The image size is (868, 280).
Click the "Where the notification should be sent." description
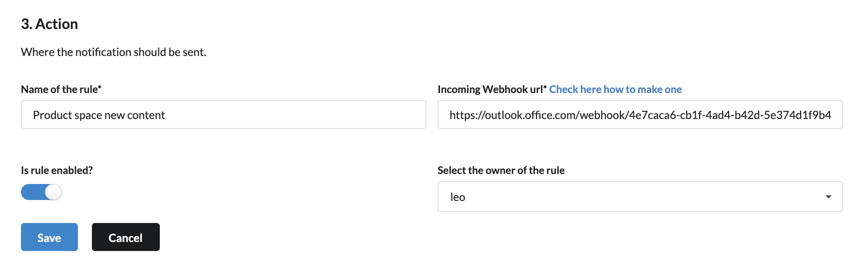113,52
